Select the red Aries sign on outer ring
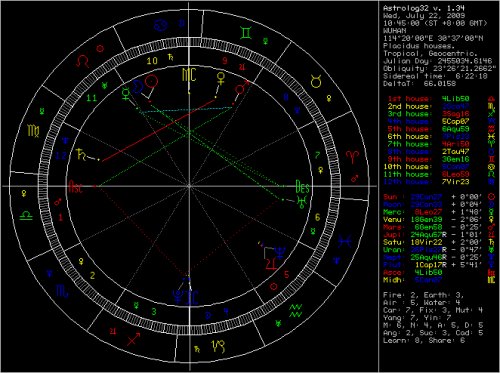Image resolution: width=500 pixels, height=373 pixels. tap(353, 157)
